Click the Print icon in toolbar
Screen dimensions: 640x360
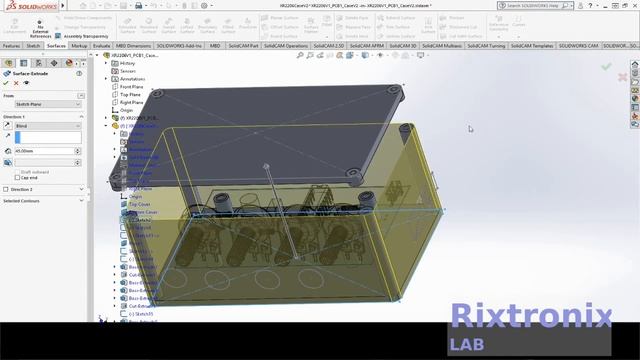(x=138, y=6)
